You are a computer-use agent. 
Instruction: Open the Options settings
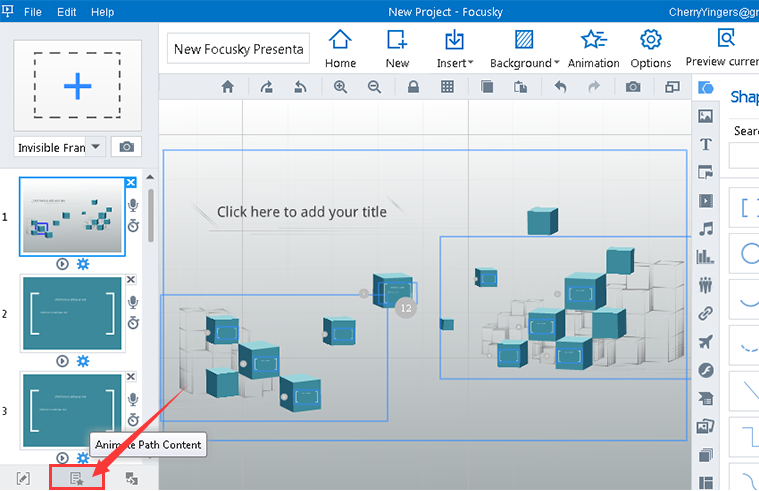(651, 49)
